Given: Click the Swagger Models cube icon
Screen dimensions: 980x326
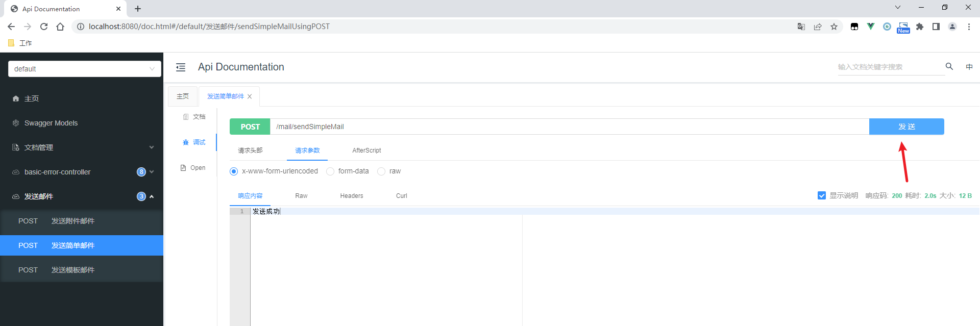Looking at the screenshot, I should 16,123.
